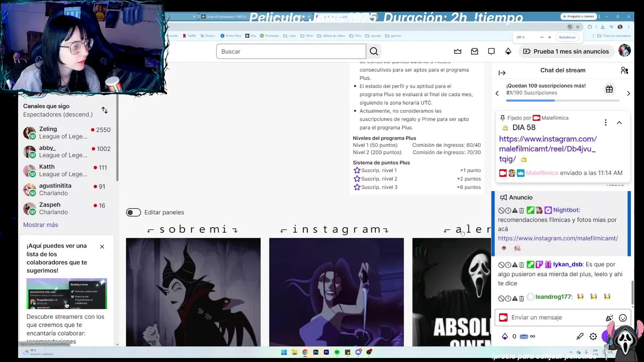The height and width of the screenshot is (362, 644).
Task: Open the Work bookmarks folder
Action: [x=307, y=36]
